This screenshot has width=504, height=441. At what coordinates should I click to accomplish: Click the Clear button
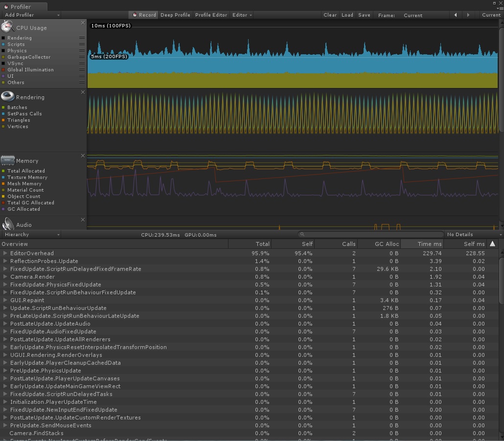click(330, 15)
